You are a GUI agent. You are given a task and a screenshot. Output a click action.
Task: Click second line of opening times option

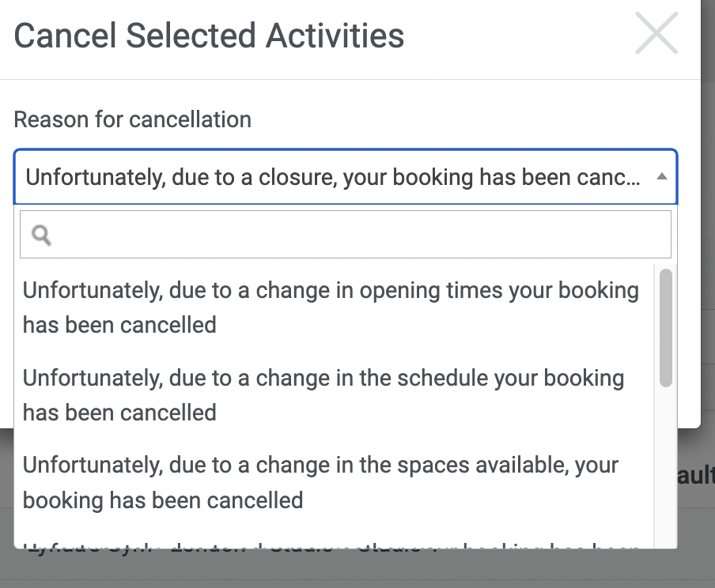[x=119, y=325]
